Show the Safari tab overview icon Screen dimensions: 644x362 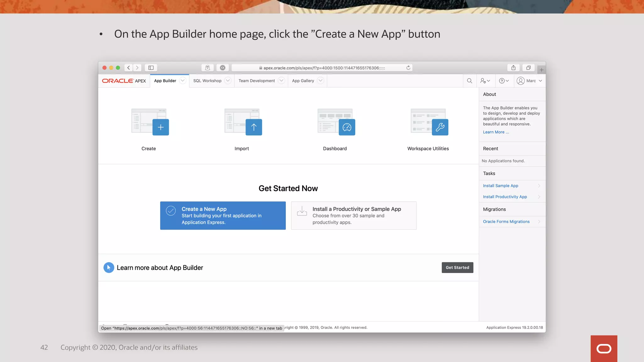click(529, 68)
